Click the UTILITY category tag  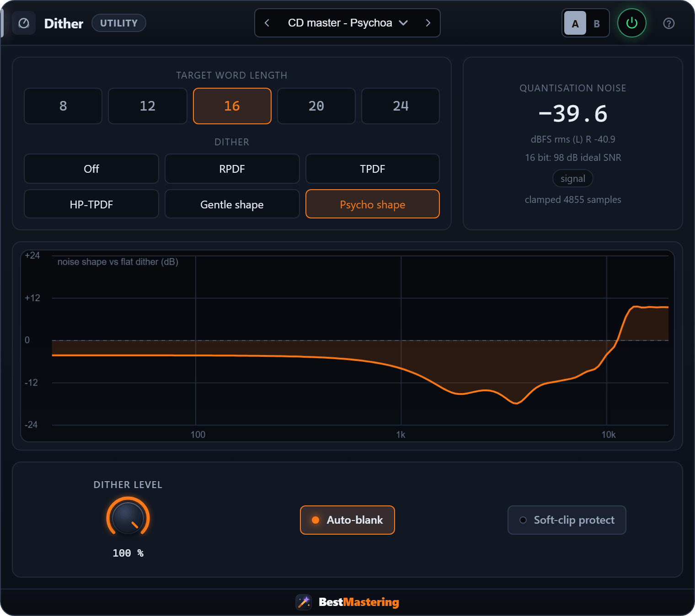[119, 23]
